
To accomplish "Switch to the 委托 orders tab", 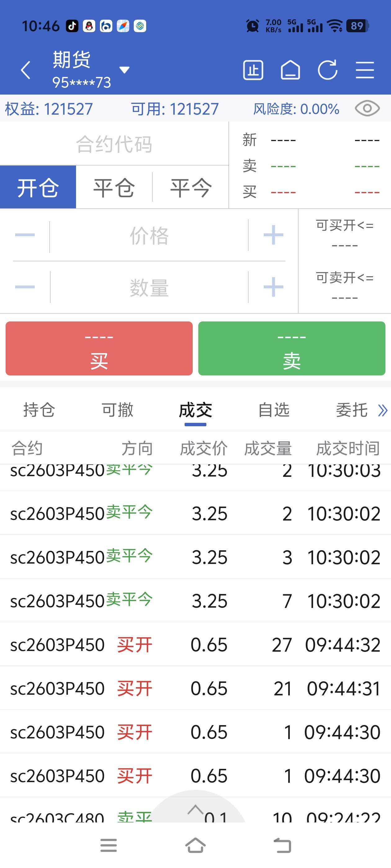I will click(x=352, y=410).
